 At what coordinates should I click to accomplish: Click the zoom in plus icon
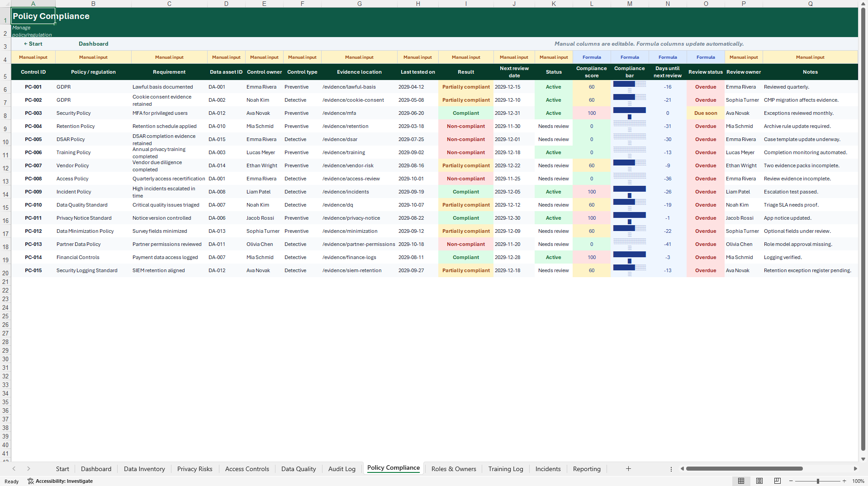[844, 481]
